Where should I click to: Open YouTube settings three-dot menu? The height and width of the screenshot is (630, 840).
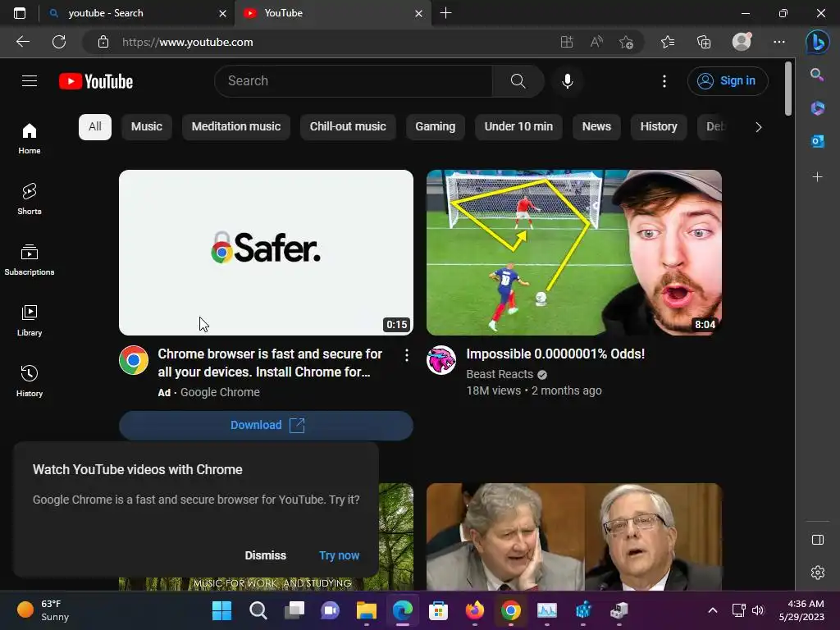[664, 81]
